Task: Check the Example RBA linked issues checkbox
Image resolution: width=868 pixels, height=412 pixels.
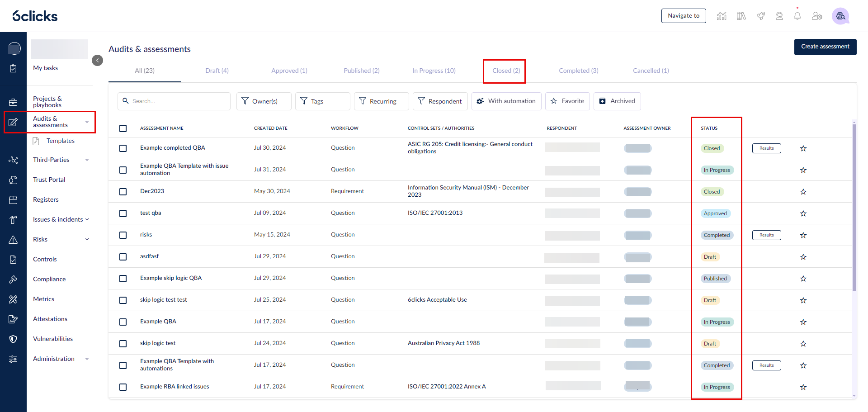Action: (123, 387)
